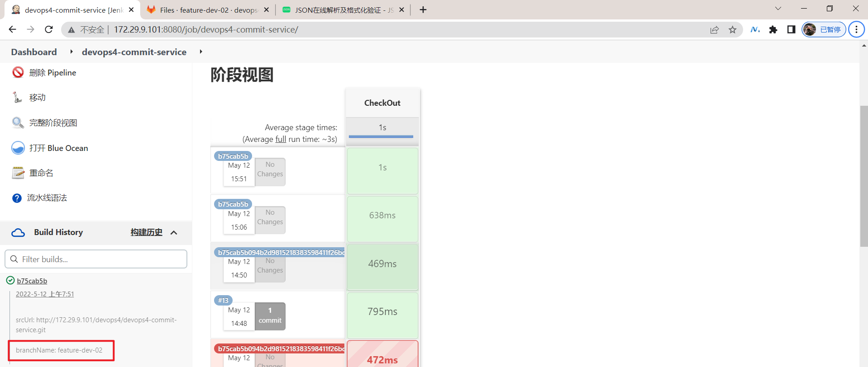Click the failed 472ms CheckOut stage cell
The height and width of the screenshot is (367, 868).
382,354
